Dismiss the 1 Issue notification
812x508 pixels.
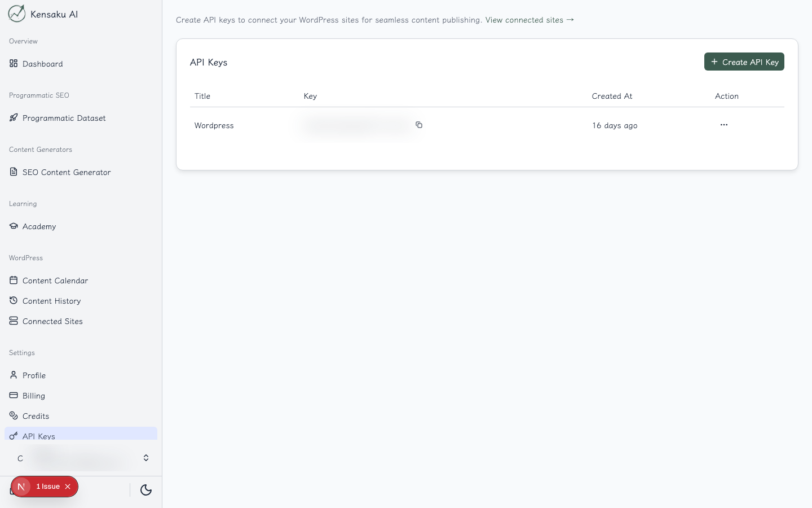pos(68,487)
